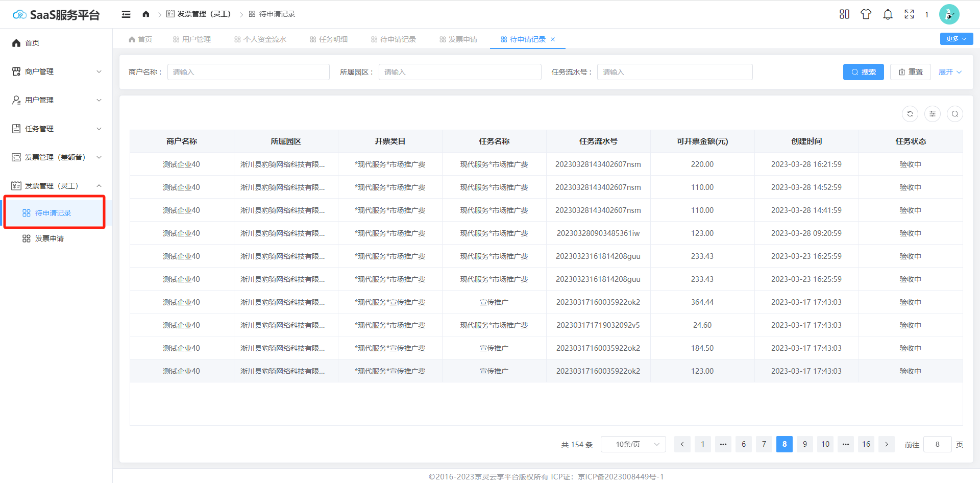Switch to the 发票申请 tab
The height and width of the screenshot is (483, 980).
[458, 39]
